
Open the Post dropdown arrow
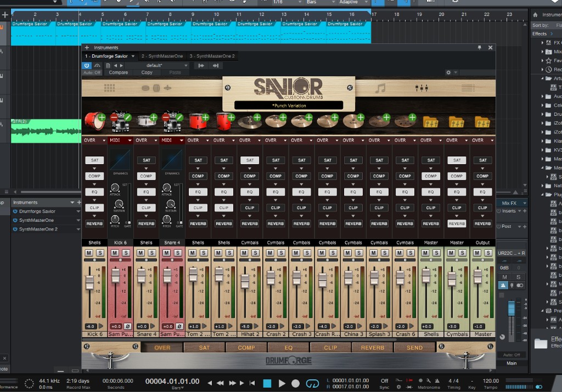[519, 227]
